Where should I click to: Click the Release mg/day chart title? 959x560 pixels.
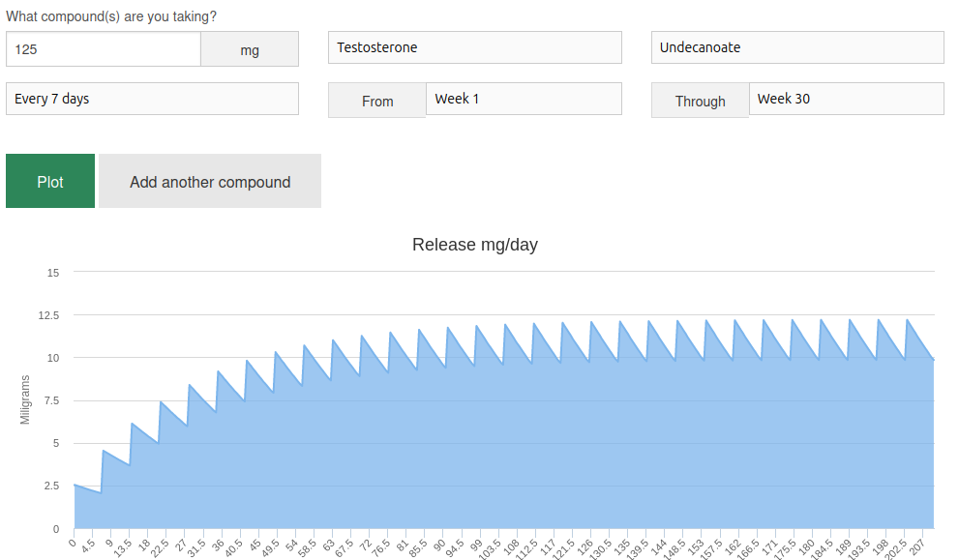tap(474, 245)
